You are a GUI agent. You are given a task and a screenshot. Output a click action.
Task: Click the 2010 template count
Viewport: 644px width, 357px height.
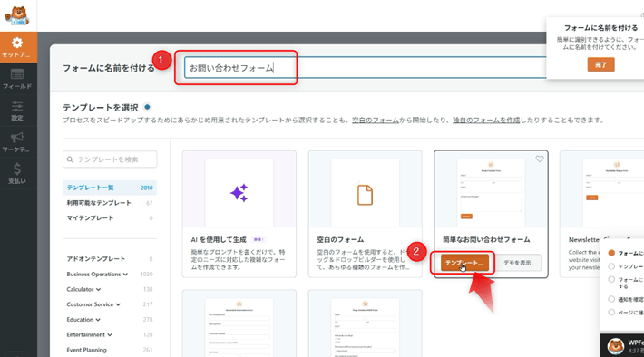pos(146,188)
